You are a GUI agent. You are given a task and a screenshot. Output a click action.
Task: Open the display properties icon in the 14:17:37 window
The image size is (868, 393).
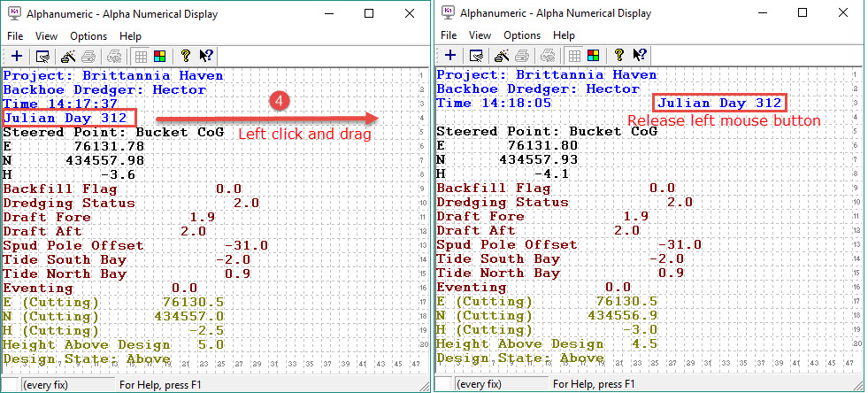pyautogui.click(x=42, y=56)
